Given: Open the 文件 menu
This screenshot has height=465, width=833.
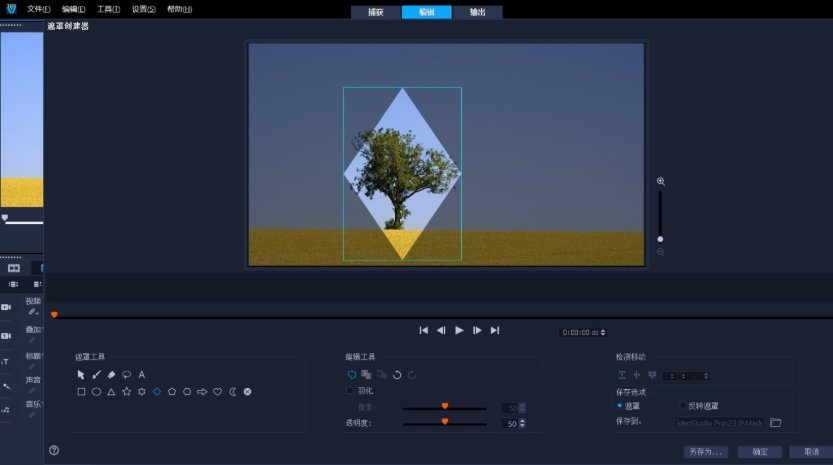Looking at the screenshot, I should 38,8.
